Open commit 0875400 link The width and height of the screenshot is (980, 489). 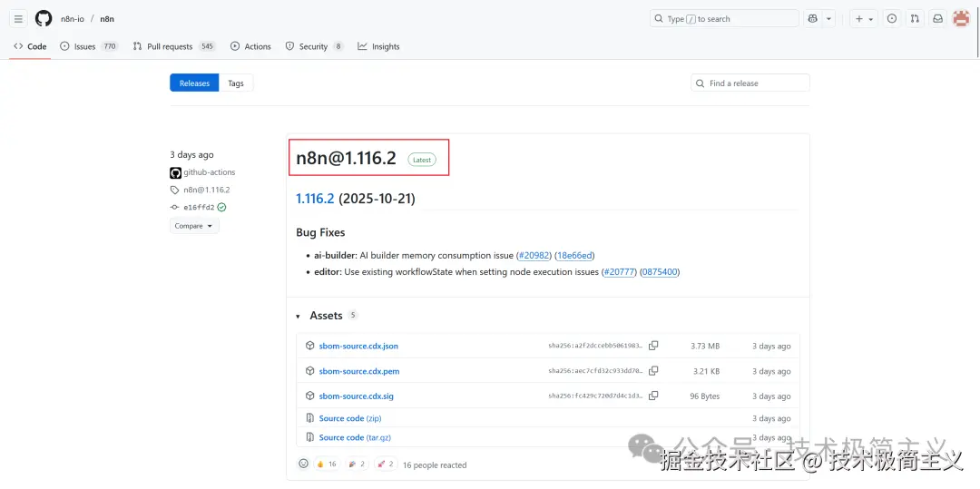660,272
